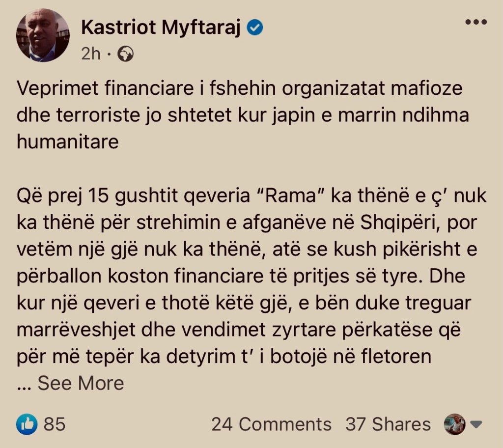Open Kastriot Myftaraj's profile picture

click(x=43, y=35)
